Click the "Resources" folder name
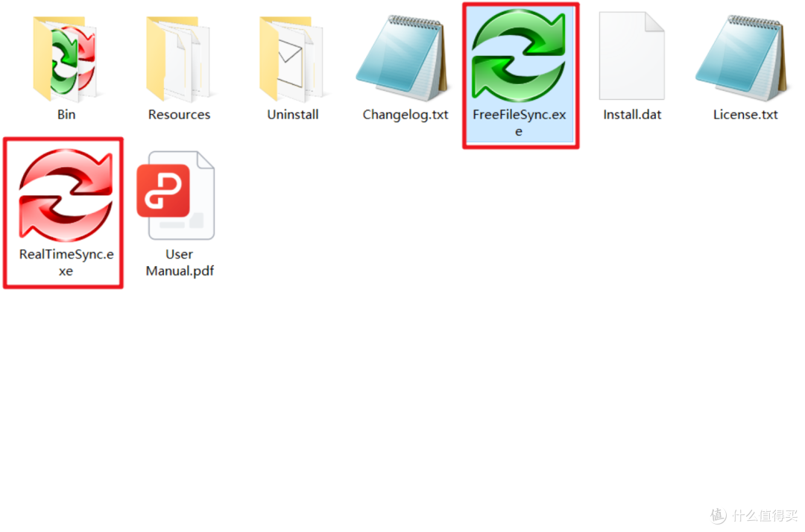The image size is (805, 532). (179, 115)
